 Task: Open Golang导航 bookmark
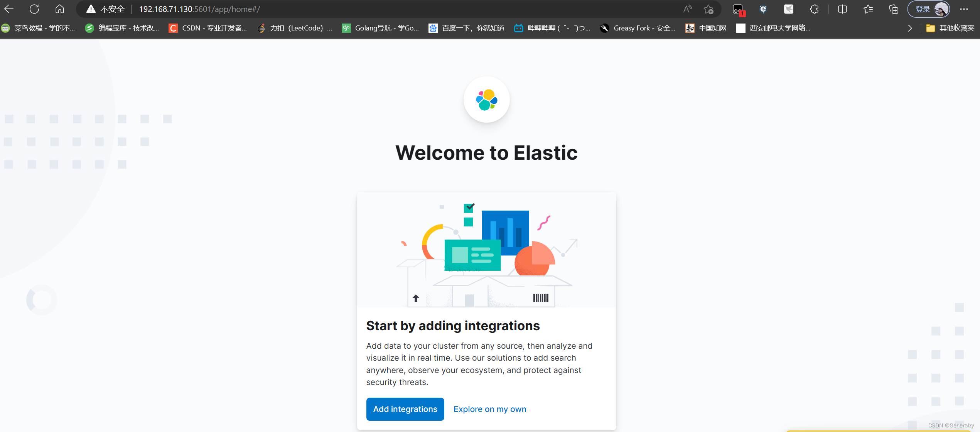point(381,28)
